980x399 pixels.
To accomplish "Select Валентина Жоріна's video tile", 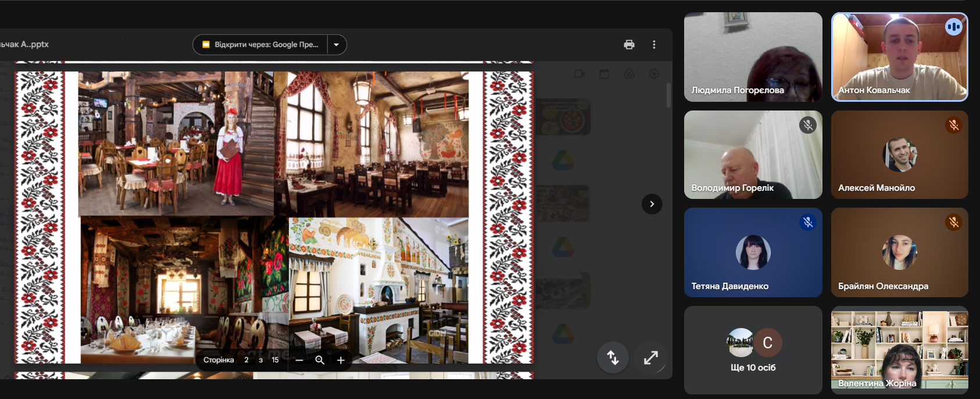I will (899, 350).
